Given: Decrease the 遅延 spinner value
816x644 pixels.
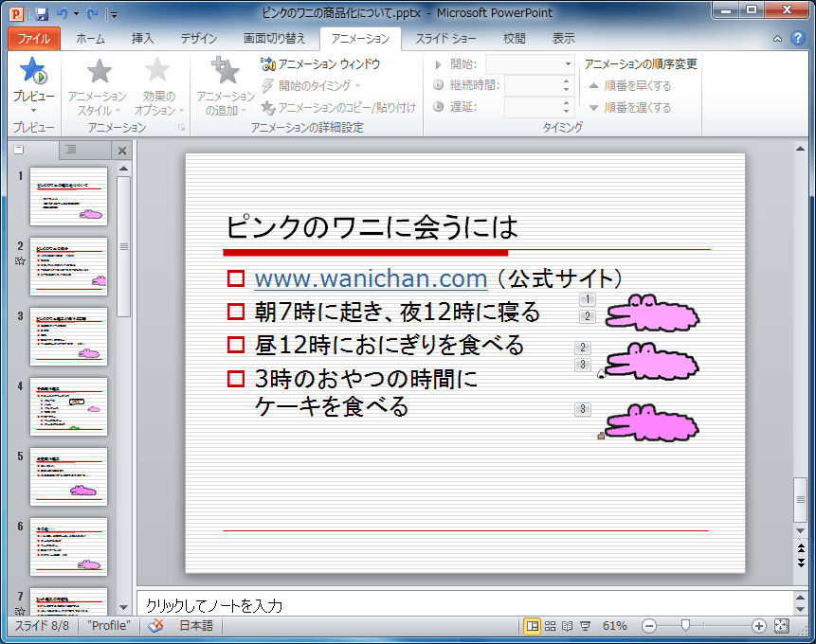Looking at the screenshot, I should (x=567, y=112).
